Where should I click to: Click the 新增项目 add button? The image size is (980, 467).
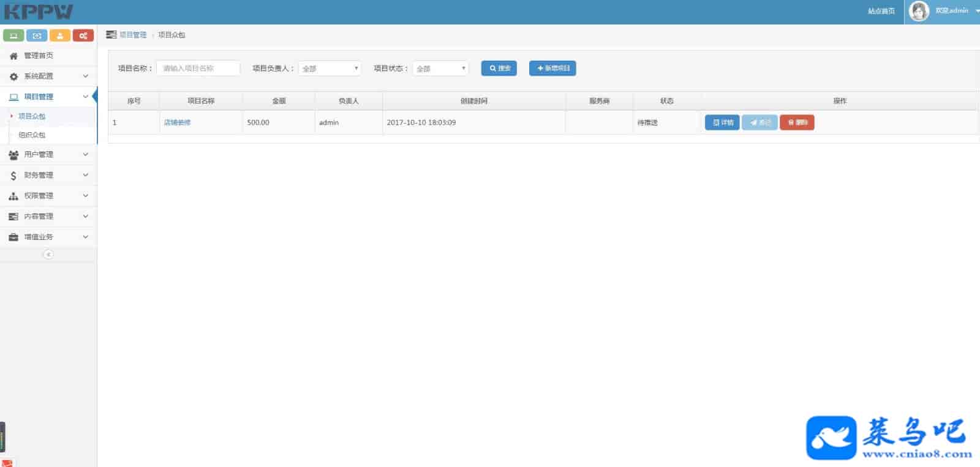click(x=552, y=69)
